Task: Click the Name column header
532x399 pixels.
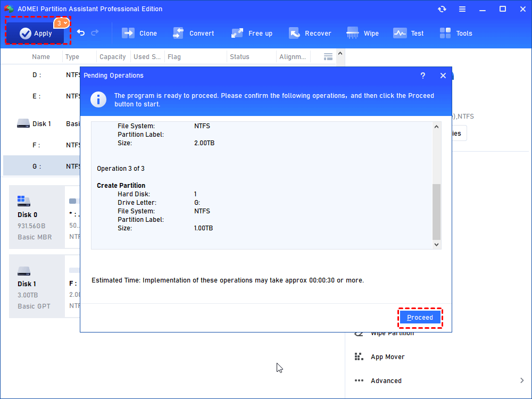Action: coord(41,57)
